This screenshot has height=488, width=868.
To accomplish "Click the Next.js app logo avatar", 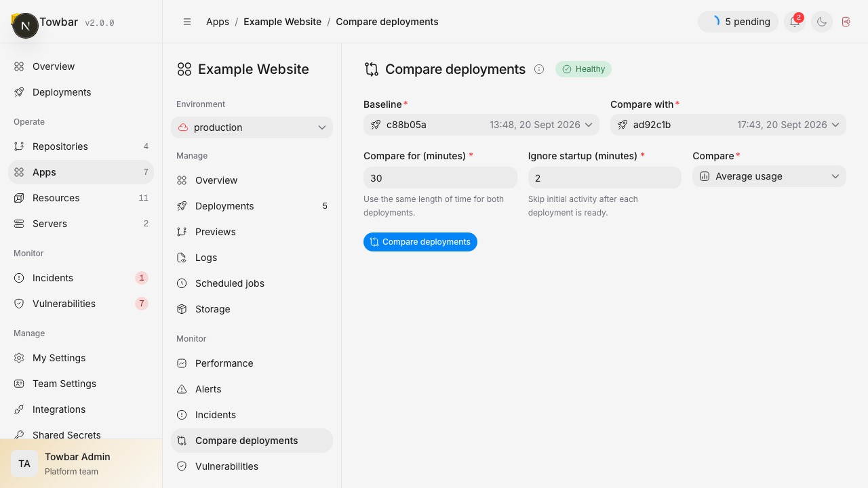I will (x=26, y=26).
